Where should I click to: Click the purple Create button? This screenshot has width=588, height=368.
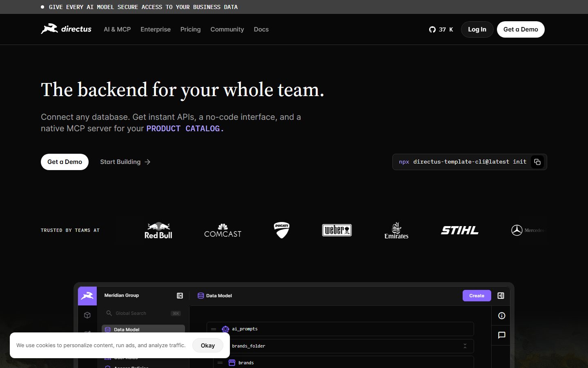point(477,296)
